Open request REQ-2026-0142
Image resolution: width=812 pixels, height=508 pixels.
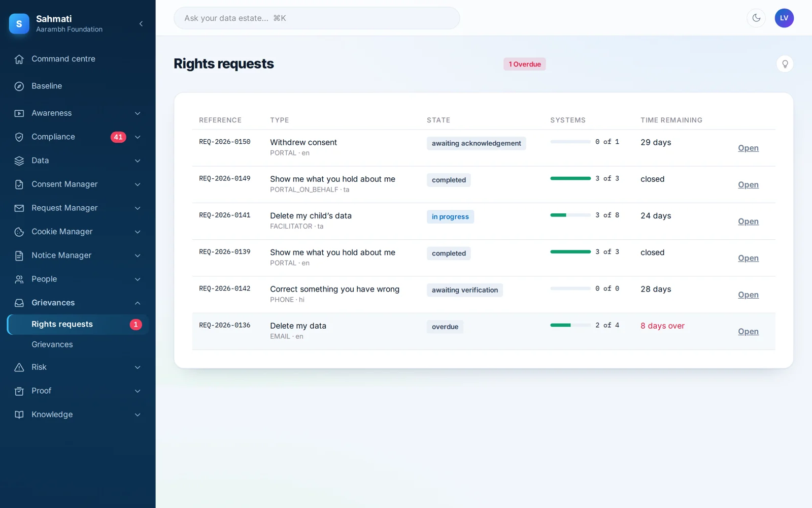[x=748, y=295]
